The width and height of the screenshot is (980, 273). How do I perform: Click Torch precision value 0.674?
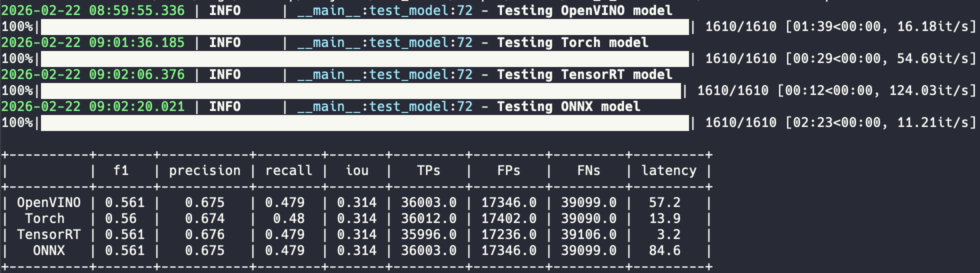click(205, 218)
